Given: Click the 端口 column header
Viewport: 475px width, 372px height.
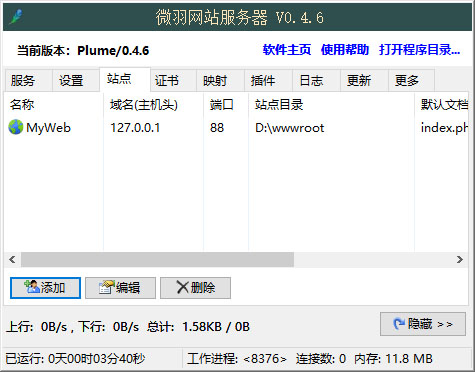Looking at the screenshot, I should pyautogui.click(x=226, y=105).
